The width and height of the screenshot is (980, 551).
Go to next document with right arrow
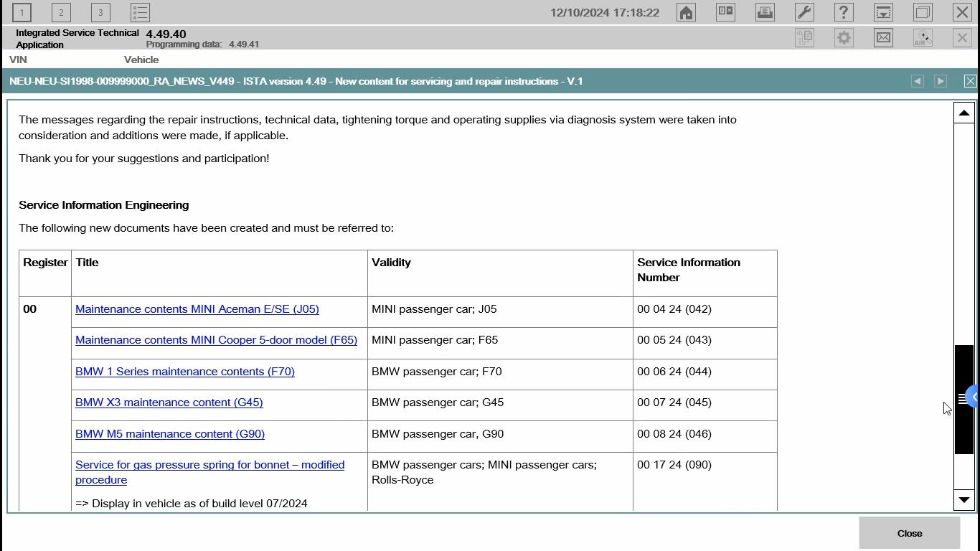point(941,81)
